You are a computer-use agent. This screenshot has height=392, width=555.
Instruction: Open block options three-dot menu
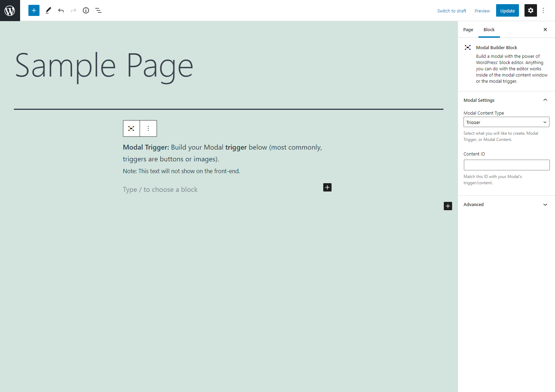click(x=148, y=128)
